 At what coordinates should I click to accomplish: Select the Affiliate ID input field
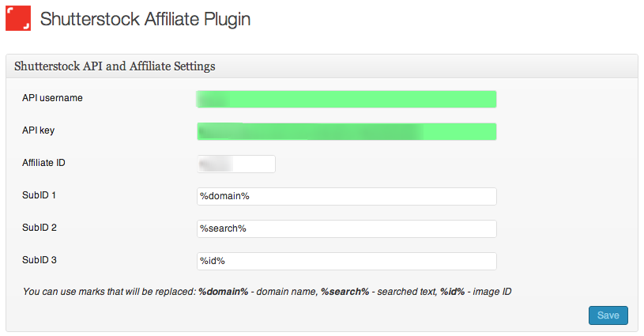tap(236, 164)
